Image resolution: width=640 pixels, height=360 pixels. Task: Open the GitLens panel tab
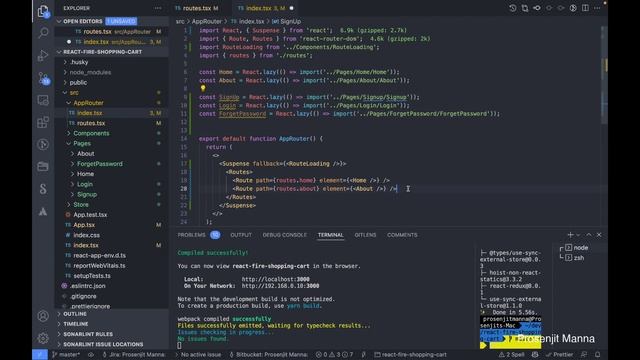tap(365, 235)
